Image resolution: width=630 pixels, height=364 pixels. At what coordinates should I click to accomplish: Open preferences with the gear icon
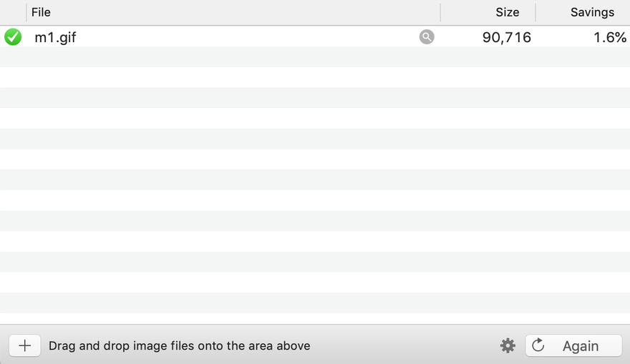(508, 345)
